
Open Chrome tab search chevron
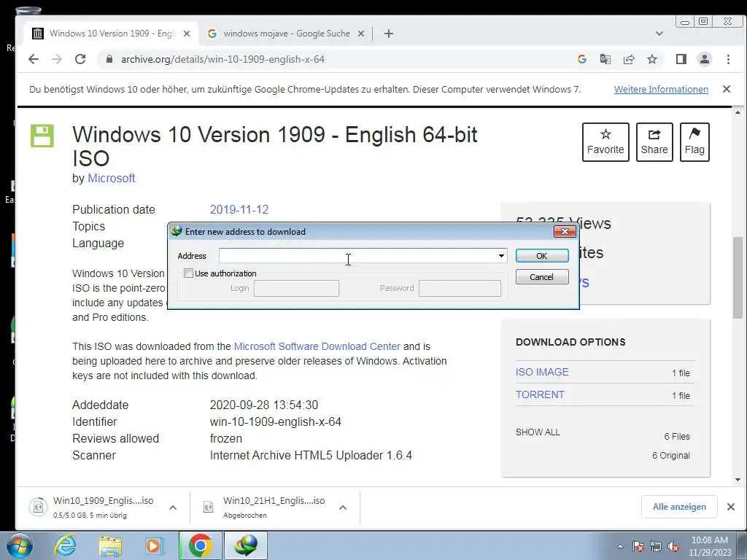click(659, 34)
